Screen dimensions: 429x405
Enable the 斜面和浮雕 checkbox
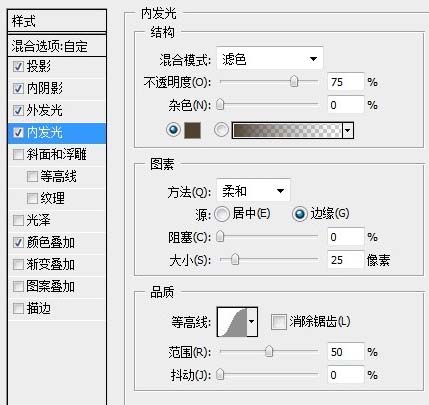(18, 155)
